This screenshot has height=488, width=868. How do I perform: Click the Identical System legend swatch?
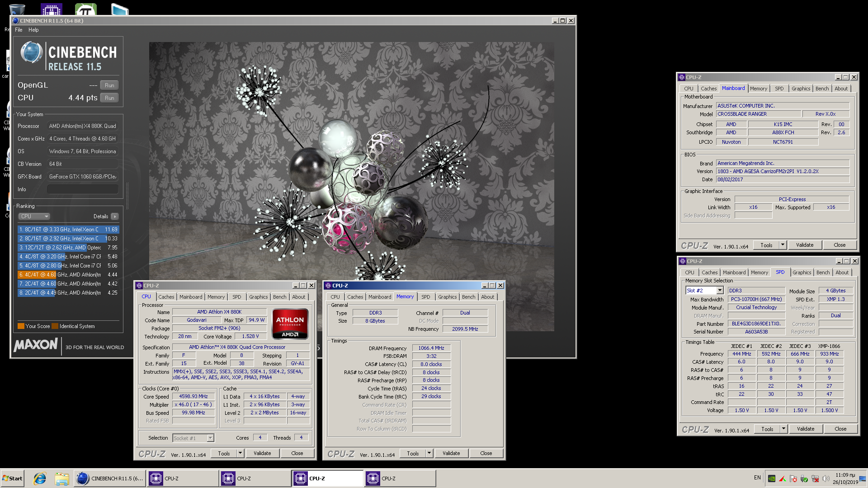point(55,326)
